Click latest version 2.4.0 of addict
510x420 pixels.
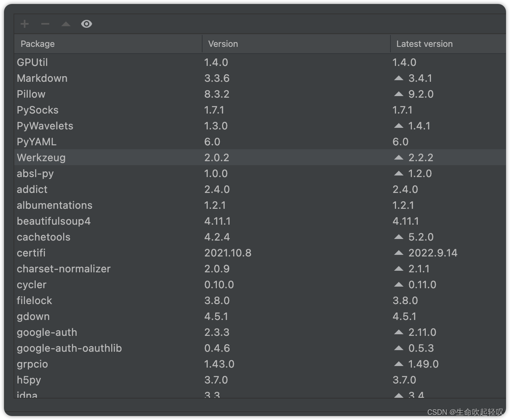405,189
